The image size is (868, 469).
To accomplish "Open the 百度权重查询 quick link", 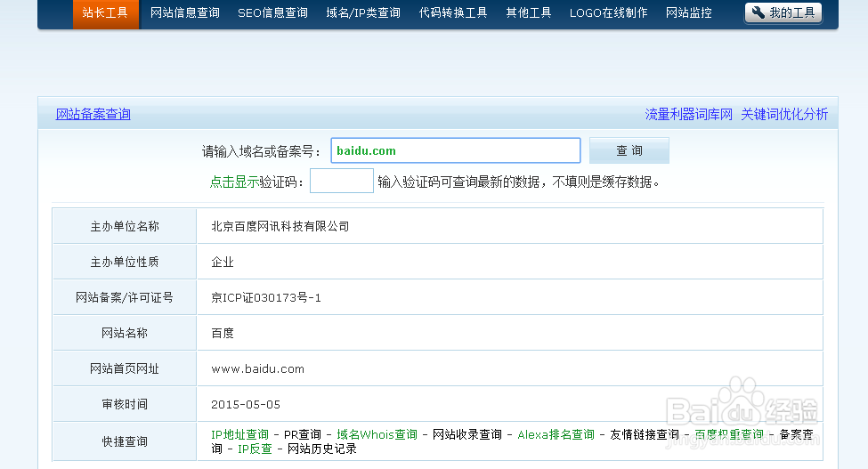I will pos(729,434).
